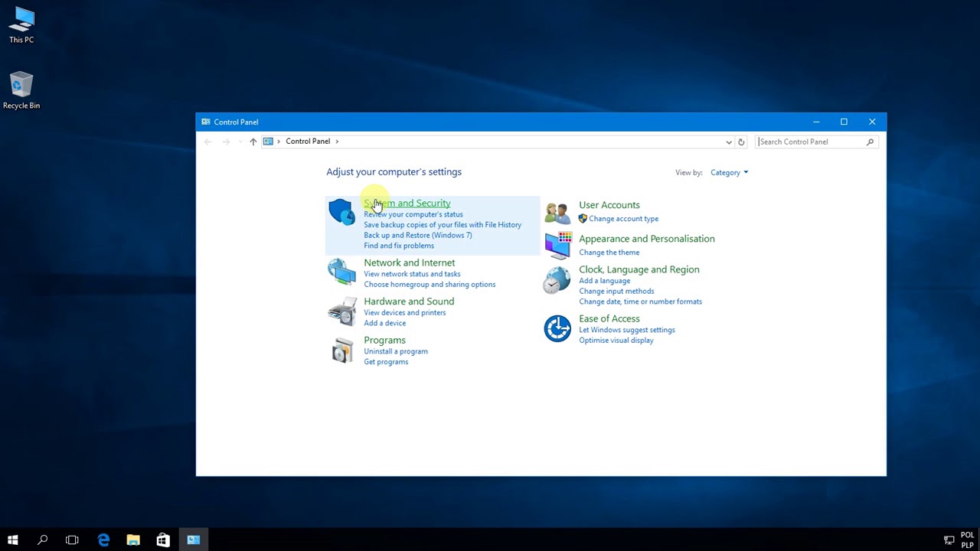Click Control Panel breadcrumb item
This screenshot has height=551, width=980.
(x=308, y=142)
